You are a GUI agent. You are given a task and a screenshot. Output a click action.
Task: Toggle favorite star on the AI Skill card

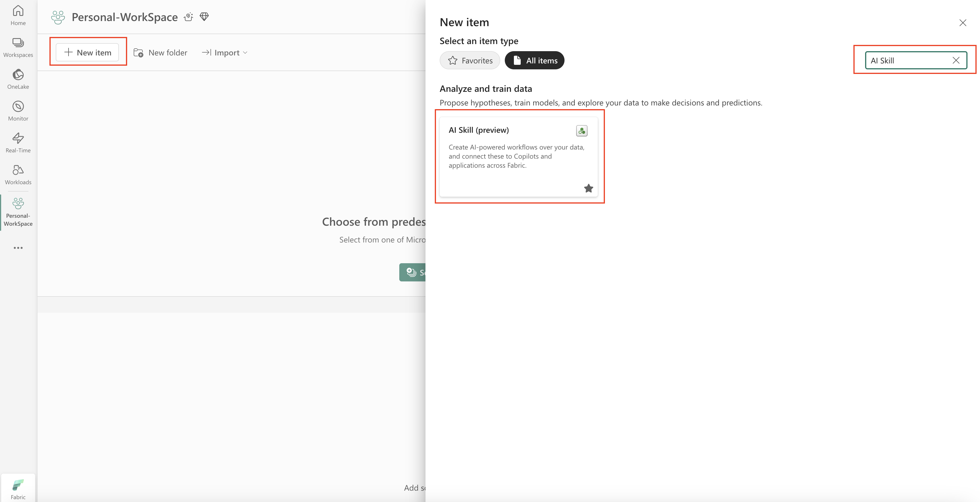click(588, 188)
